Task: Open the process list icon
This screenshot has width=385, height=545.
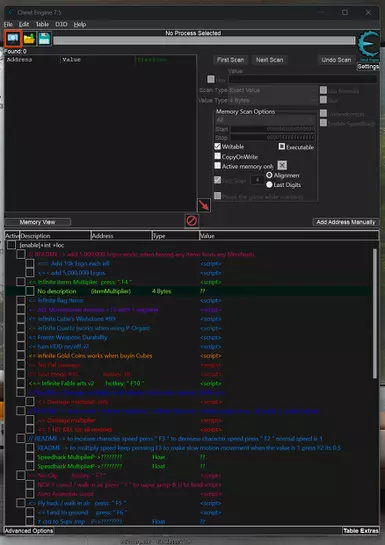Action: pos(13,38)
